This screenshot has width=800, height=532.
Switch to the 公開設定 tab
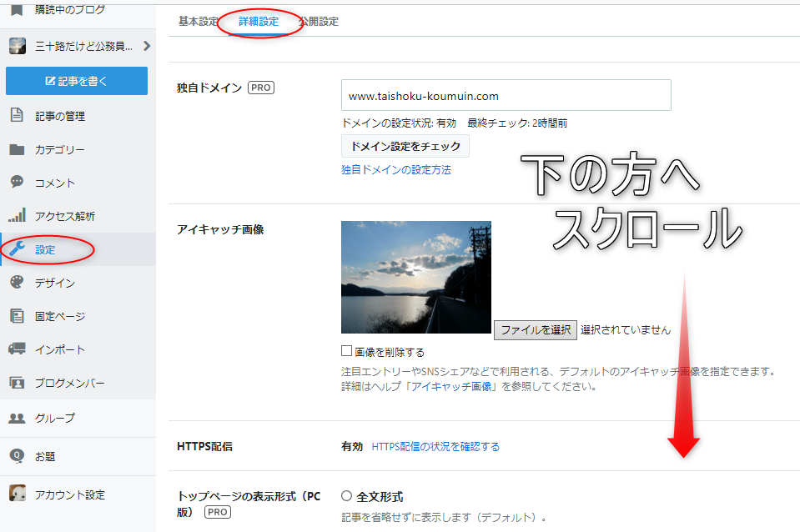[x=319, y=22]
